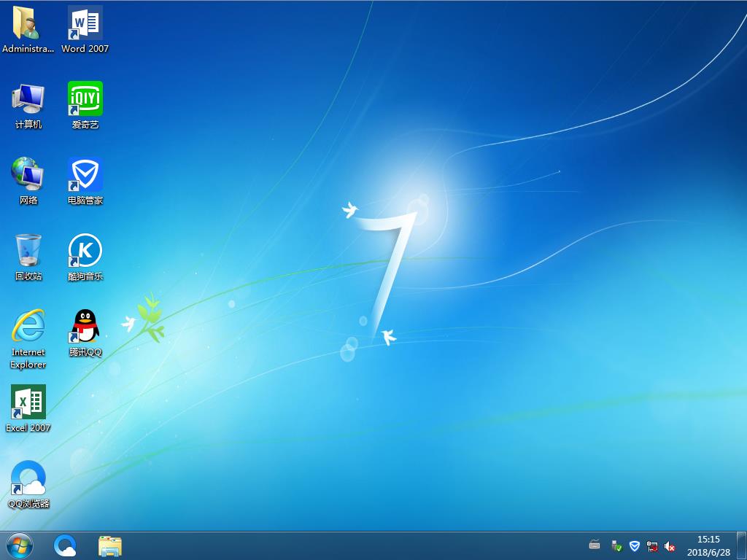Viewport: 747px width, 560px height.
Task: Select the 腾讯QQ penguin icon
Action: point(85,326)
